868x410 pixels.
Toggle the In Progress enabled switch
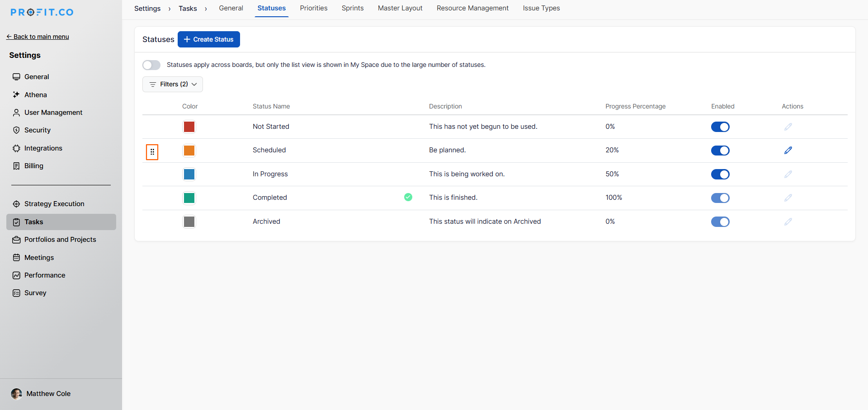click(x=720, y=174)
